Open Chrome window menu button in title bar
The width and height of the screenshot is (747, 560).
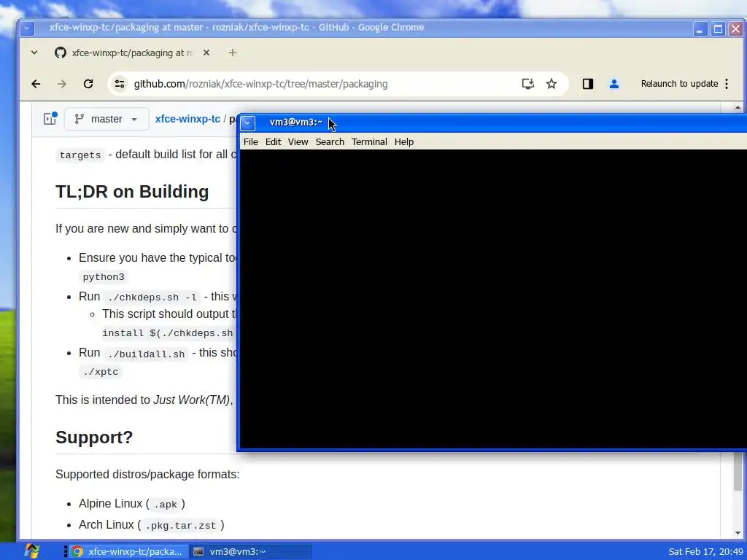tap(27, 28)
